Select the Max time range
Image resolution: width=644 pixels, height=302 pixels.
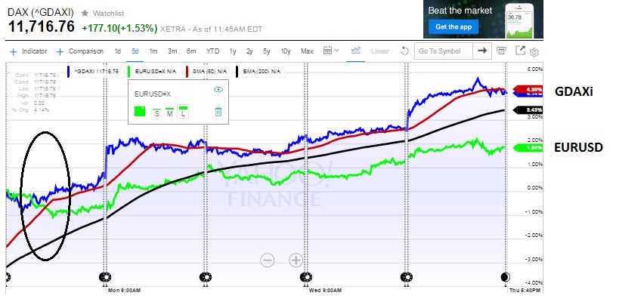(x=307, y=51)
